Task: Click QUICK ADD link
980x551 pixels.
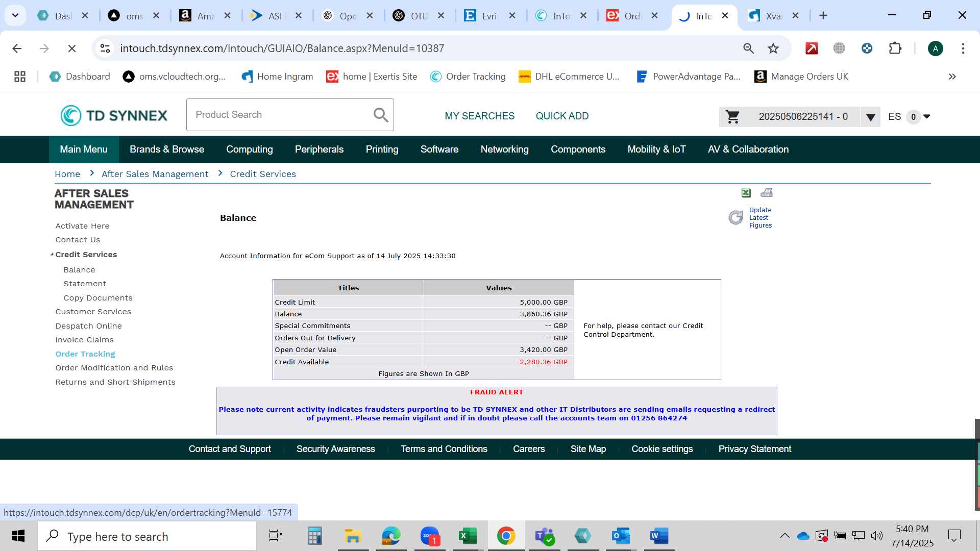Action: [x=562, y=116]
